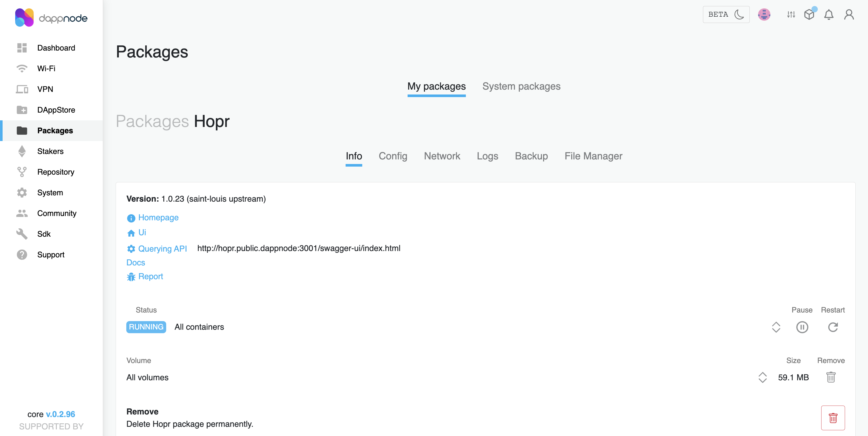Image resolution: width=868 pixels, height=436 pixels.
Task: Click the remove volume trash icon
Action: (x=831, y=377)
